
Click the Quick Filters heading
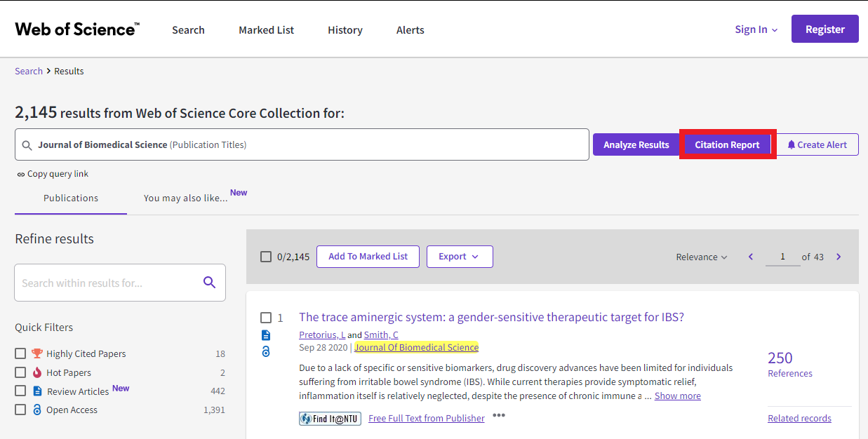point(44,327)
